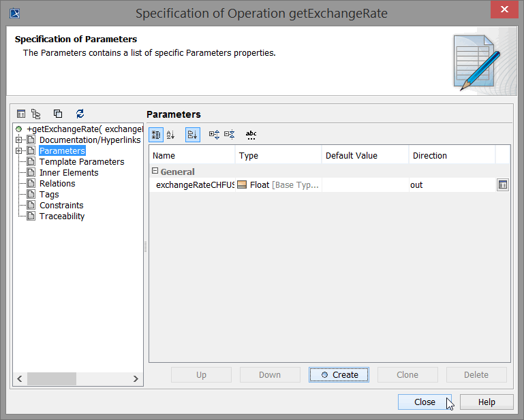Click the empty Default Value cell of exchangeRateCHFUS
Screen dimensions: 524x420
tap(365, 185)
